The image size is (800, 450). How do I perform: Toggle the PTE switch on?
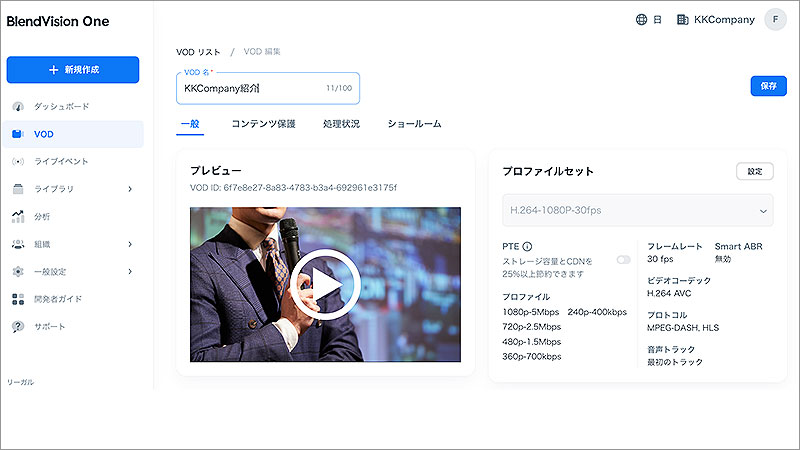pyautogui.click(x=623, y=260)
